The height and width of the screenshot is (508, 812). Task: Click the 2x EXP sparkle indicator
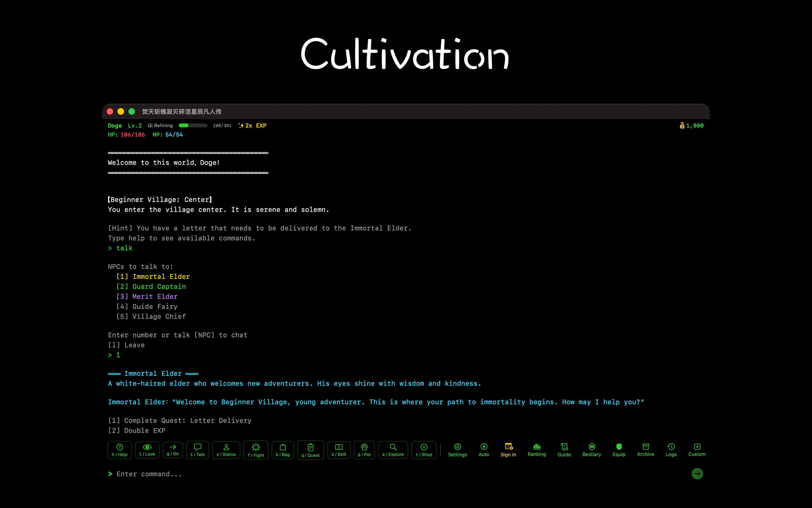tap(252, 125)
